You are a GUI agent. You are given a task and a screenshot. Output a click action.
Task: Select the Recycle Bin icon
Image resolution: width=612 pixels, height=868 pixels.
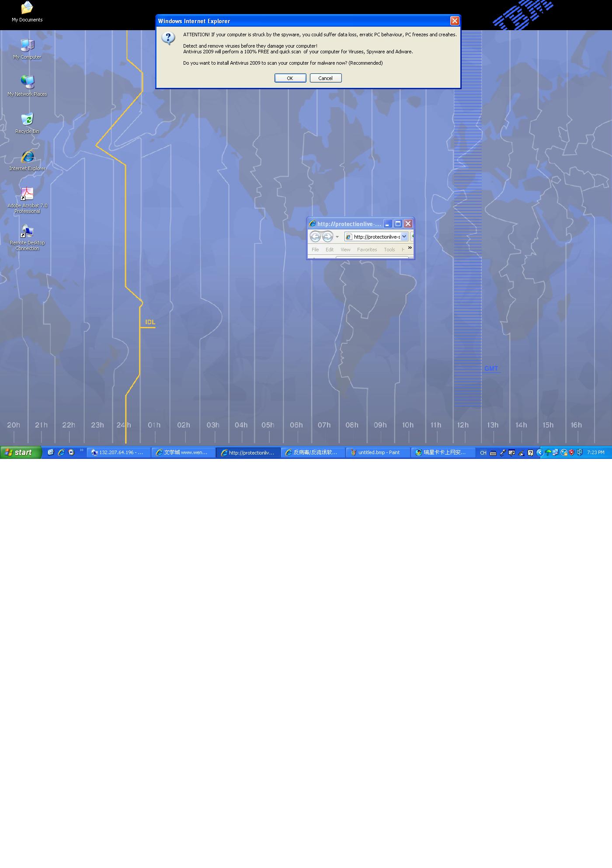[27, 123]
